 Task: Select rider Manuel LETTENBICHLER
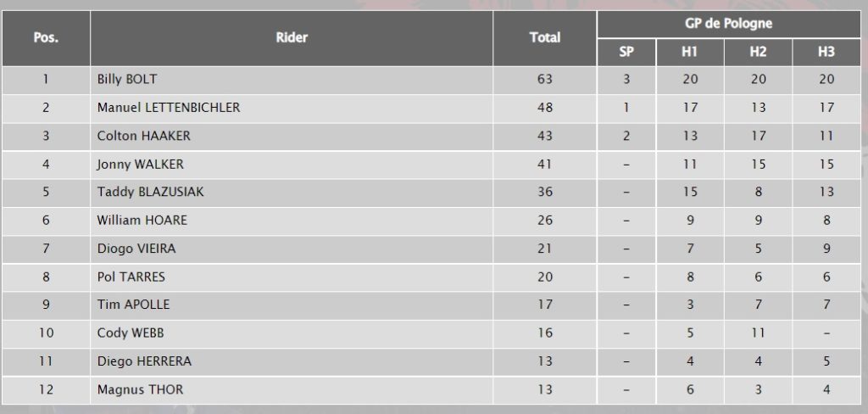(x=169, y=108)
